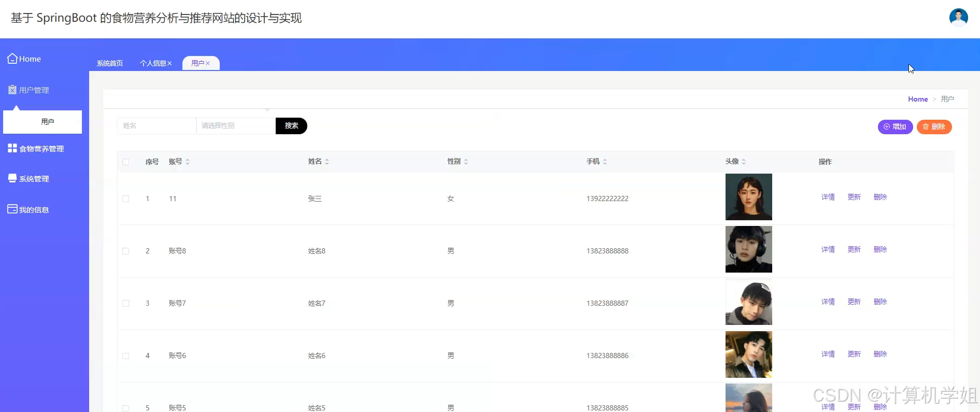Viewport: 980px width, 412px height.
Task: Click 更新 for user 姓名8
Action: coord(854,249)
